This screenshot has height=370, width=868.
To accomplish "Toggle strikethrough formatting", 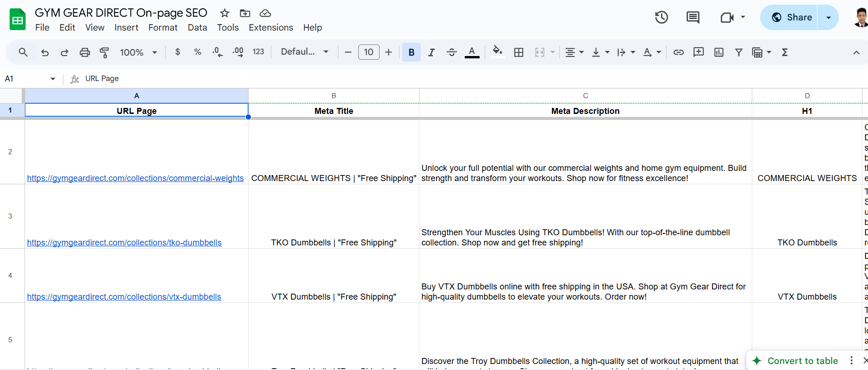I will pos(452,52).
